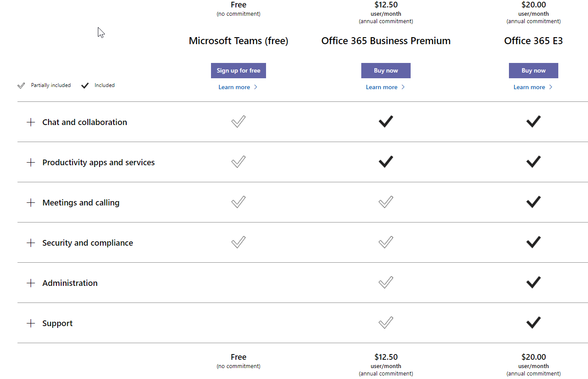The image size is (588, 379).
Task: Click the Included legend label
Action: (104, 86)
